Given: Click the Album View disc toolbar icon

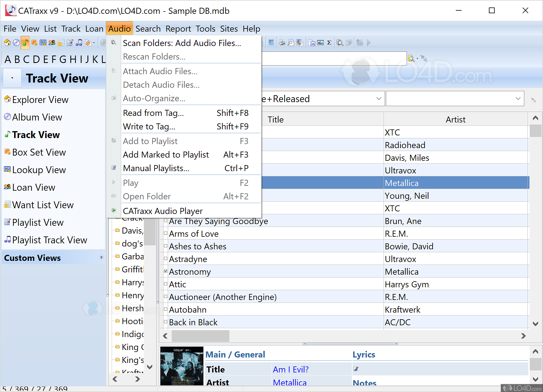Looking at the screenshot, I should click(x=16, y=43).
